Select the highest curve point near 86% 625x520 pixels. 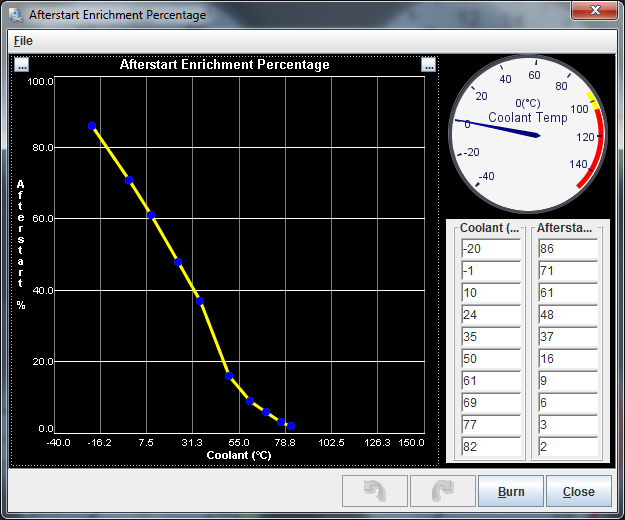pyautogui.click(x=92, y=126)
